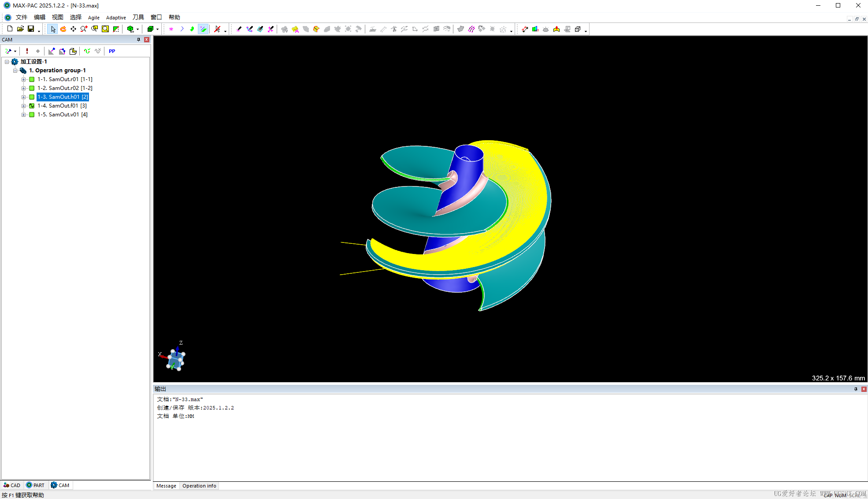Click the new operation toolpath icon in CAM panel
The height and width of the screenshot is (499, 868).
pos(8,51)
